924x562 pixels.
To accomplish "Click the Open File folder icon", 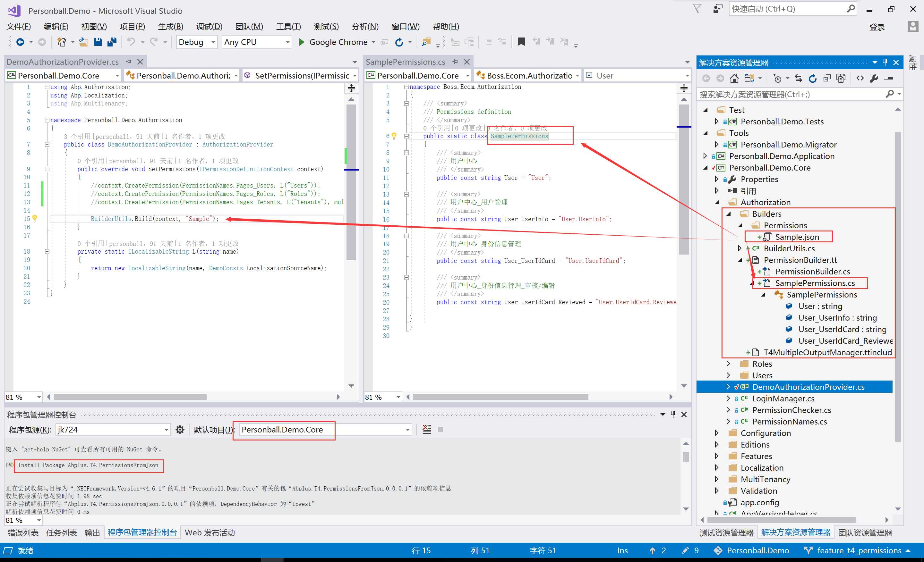I will pos(84,42).
